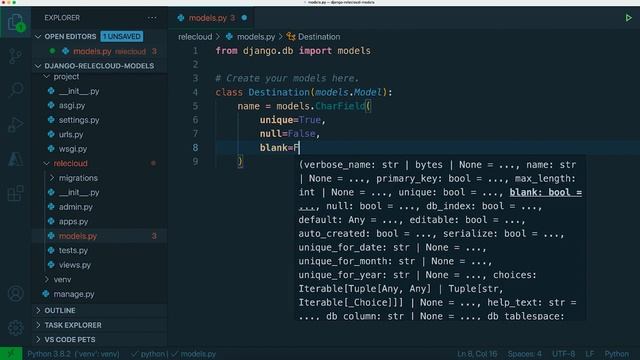Open the Run and Debug view icon
Screen dimensions: 640x360
(16, 124)
